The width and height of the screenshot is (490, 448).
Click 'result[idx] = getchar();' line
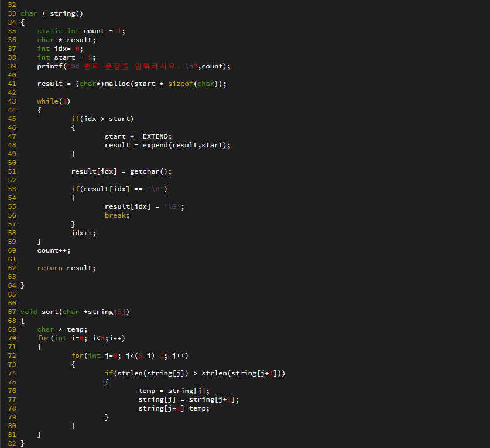coord(121,171)
